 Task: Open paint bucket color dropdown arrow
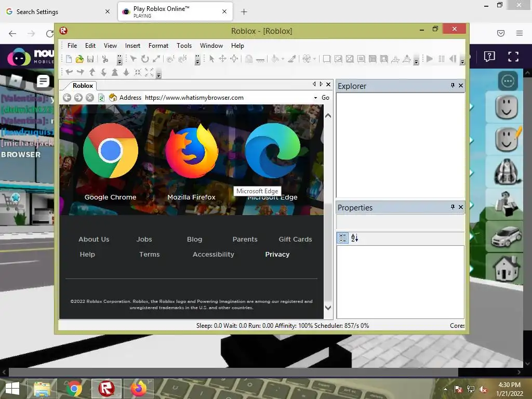coord(283,59)
